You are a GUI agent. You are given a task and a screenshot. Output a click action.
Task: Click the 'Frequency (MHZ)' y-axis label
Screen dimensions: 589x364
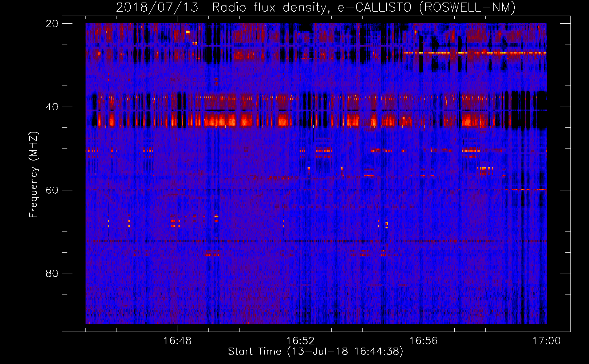pyautogui.click(x=33, y=175)
